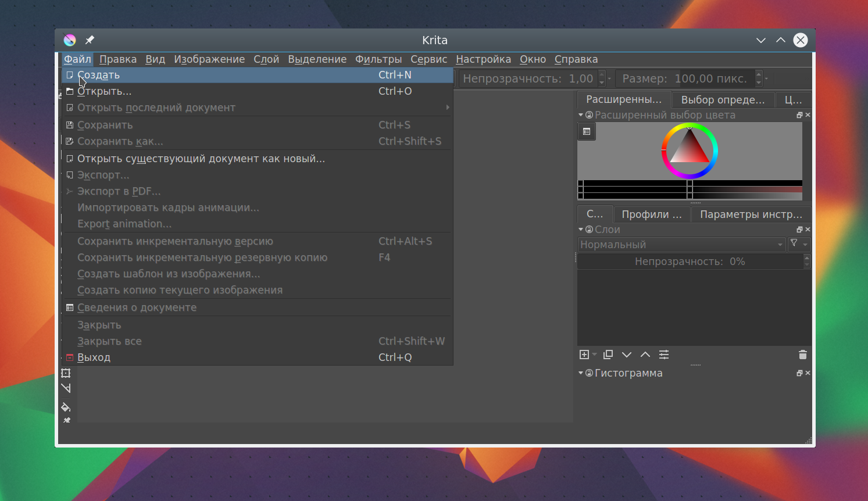Viewport: 868px width, 501px height.
Task: Toggle lock on Гистограмма docker
Action: point(589,373)
